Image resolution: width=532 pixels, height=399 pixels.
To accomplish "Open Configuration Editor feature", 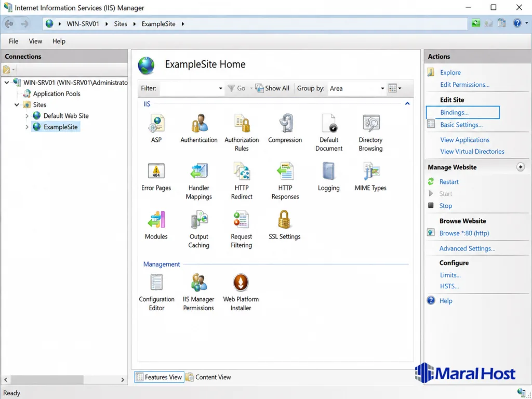I will 156,292.
